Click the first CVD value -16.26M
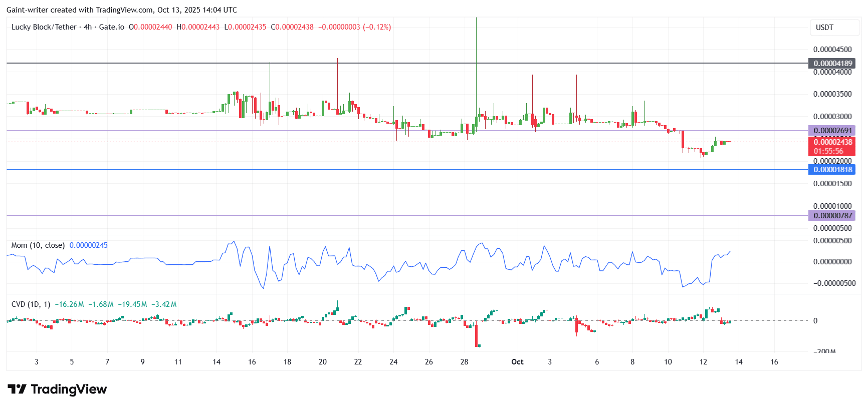 point(69,304)
